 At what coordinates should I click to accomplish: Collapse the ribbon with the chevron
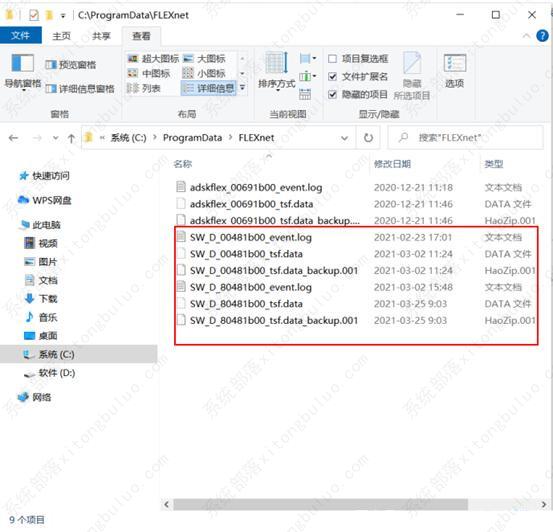pos(526,36)
